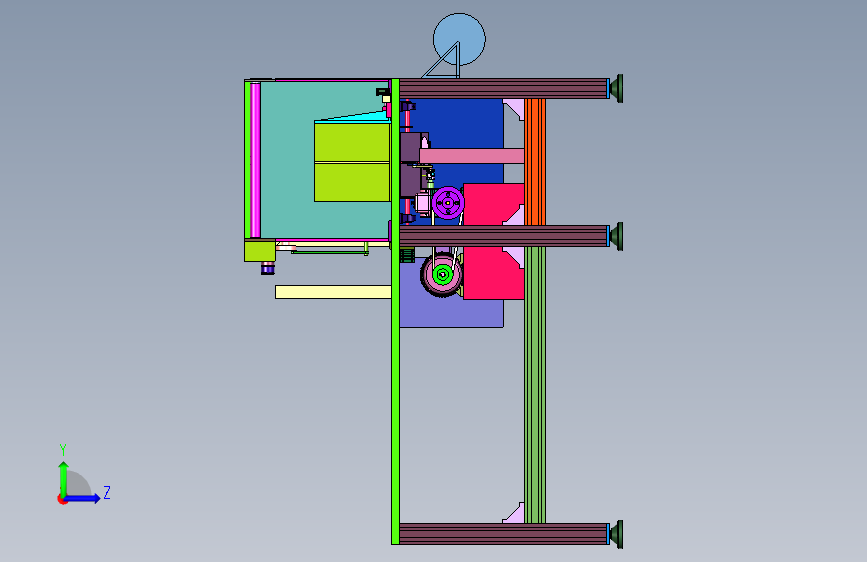867x562 pixels.
Task: Select the teal enclosure panel
Action: (288, 160)
